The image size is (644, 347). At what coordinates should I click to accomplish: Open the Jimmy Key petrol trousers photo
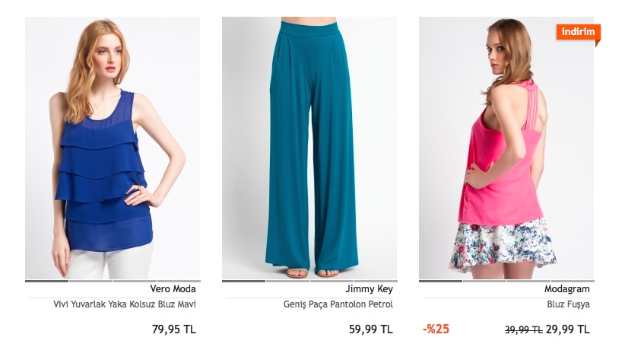pyautogui.click(x=309, y=148)
